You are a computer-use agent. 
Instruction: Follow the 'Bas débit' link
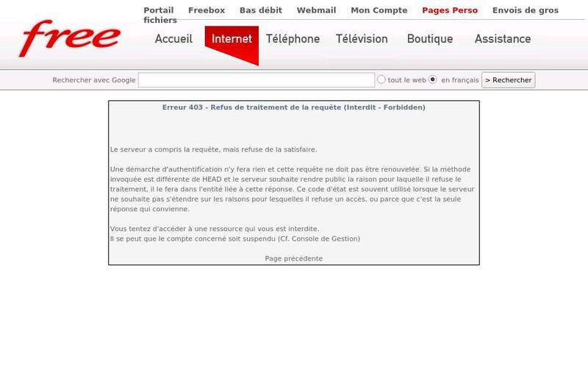(261, 10)
